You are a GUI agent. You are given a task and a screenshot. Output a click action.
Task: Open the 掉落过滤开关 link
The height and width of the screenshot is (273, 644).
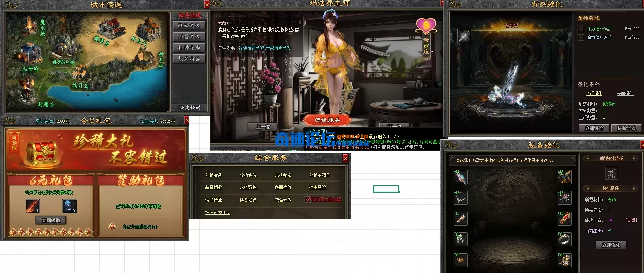(218, 213)
